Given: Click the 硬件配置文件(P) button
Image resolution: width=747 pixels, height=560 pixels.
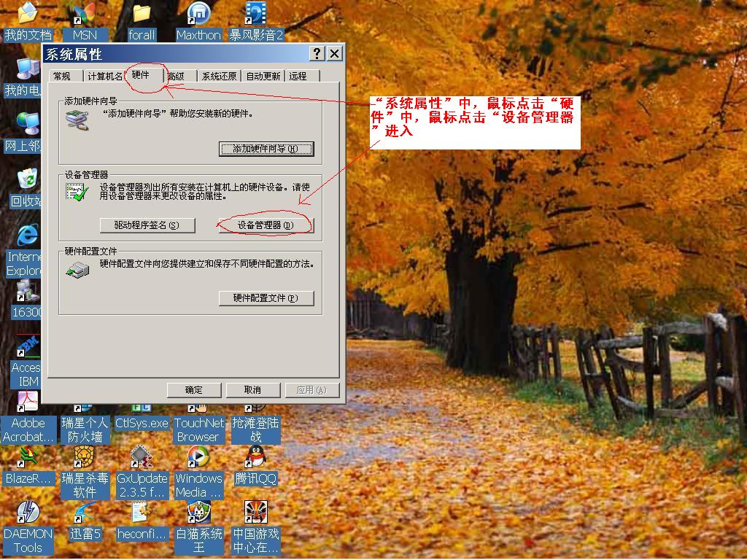Looking at the screenshot, I should 266,298.
